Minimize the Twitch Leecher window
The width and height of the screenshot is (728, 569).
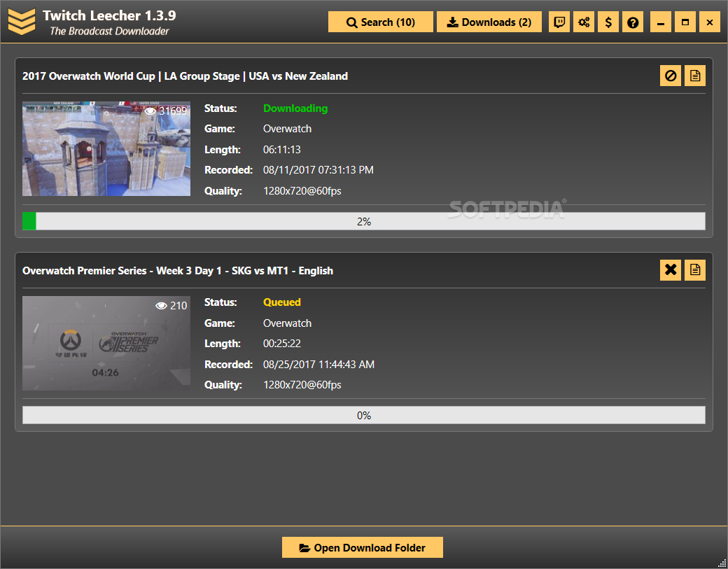click(661, 22)
